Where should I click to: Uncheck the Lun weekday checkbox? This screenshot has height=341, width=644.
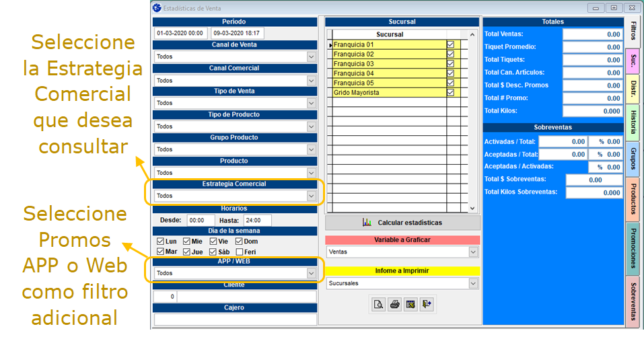160,241
